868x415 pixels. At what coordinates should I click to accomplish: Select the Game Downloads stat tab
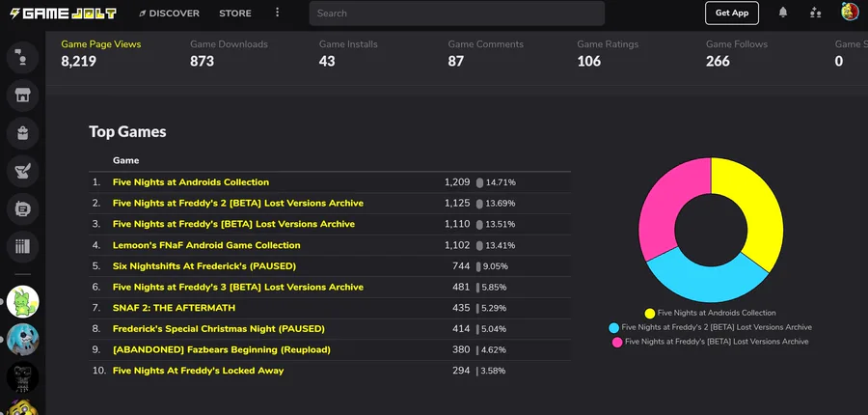(229, 53)
